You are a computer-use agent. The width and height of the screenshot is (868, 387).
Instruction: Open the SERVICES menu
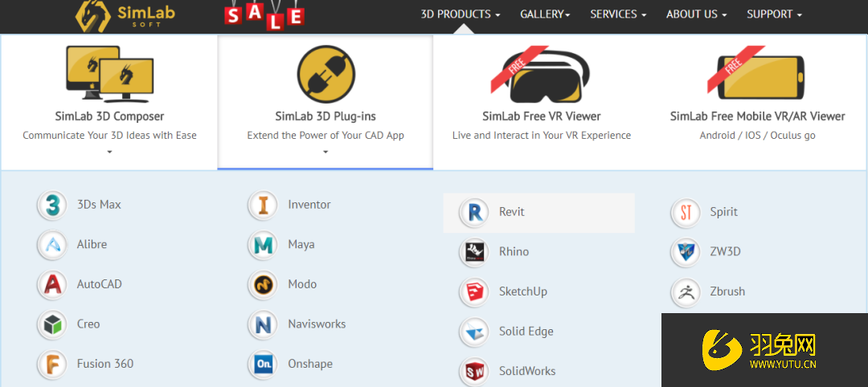[x=618, y=14]
